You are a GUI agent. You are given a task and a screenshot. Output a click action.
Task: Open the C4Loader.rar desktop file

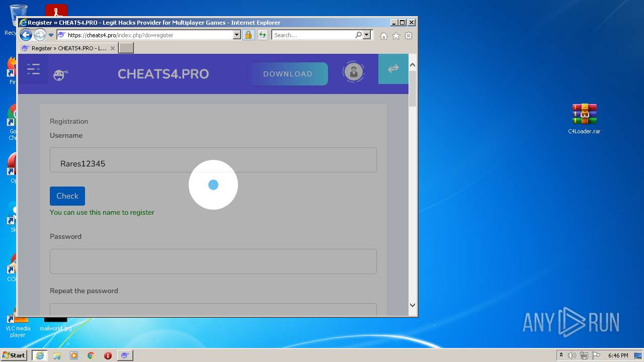point(584,119)
